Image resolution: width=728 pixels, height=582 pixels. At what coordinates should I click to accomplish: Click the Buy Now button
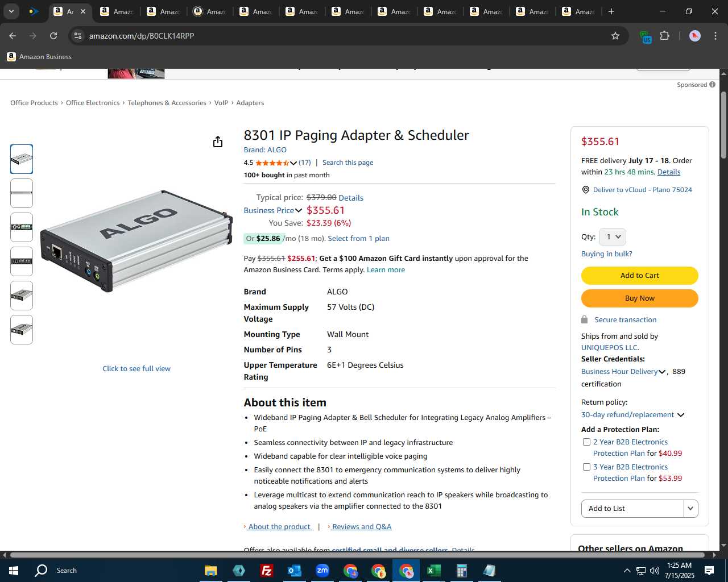pyautogui.click(x=639, y=298)
